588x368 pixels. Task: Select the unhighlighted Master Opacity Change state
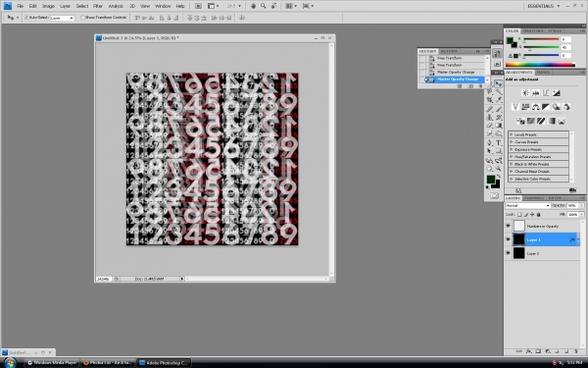tap(452, 72)
